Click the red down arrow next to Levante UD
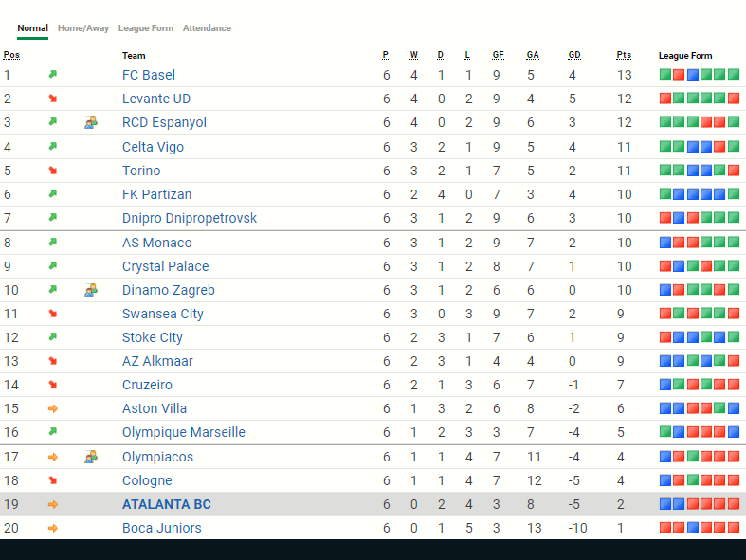 click(53, 99)
